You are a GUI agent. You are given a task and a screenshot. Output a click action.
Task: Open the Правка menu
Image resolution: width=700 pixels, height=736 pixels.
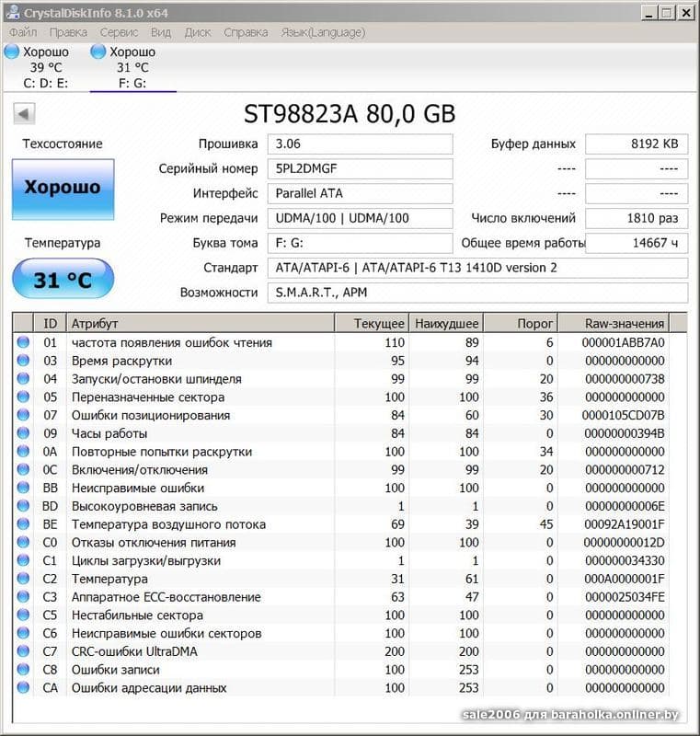tap(68, 32)
